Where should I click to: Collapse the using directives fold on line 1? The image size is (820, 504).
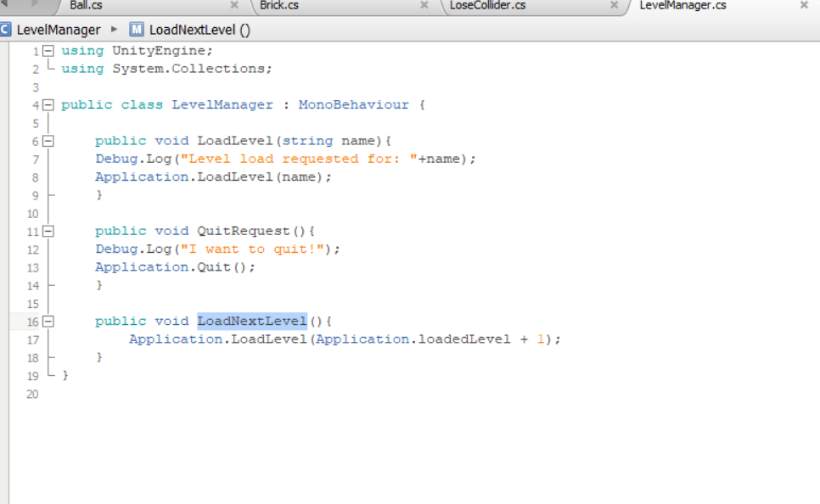click(x=47, y=50)
